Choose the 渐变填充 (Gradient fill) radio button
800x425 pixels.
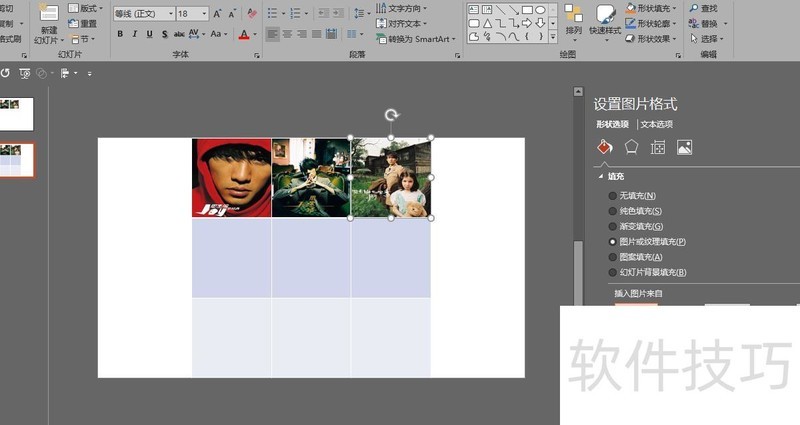[x=613, y=226]
